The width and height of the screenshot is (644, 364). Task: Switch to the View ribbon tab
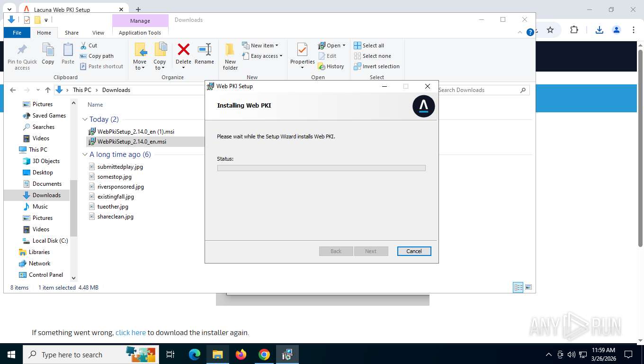tap(98, 33)
